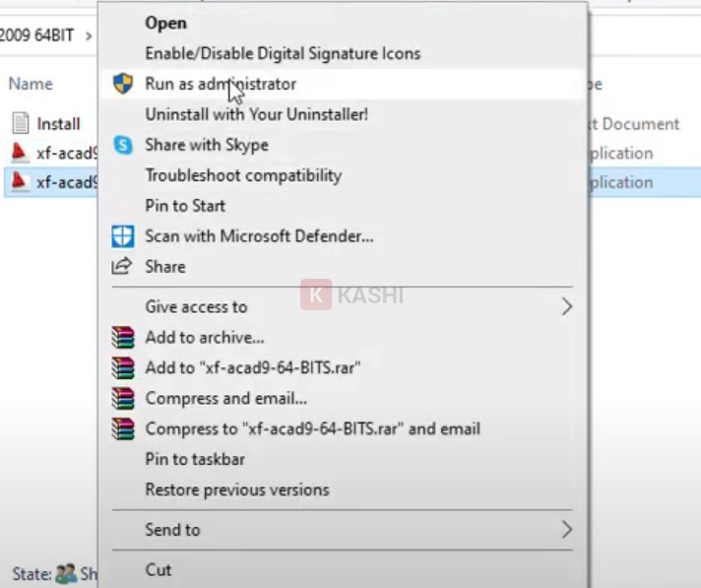Click the Document type cell of Install
Screen dimensions: 701x588
click(x=633, y=124)
